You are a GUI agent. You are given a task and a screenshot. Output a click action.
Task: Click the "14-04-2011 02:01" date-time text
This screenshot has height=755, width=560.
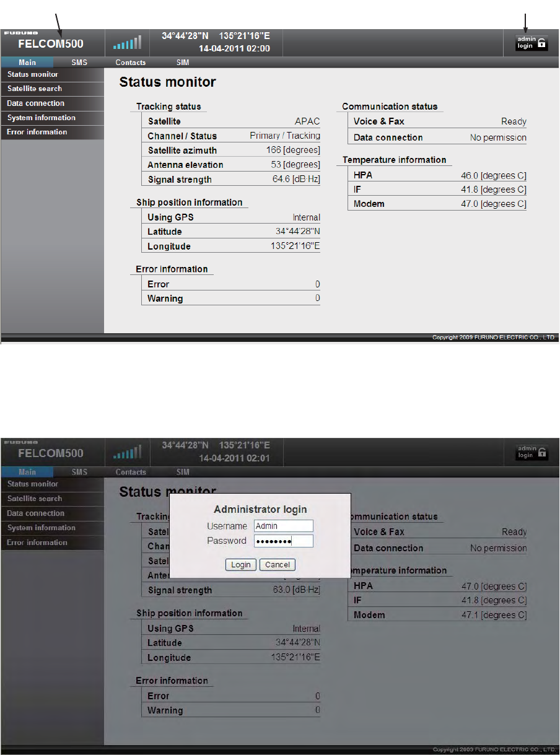pos(234,458)
